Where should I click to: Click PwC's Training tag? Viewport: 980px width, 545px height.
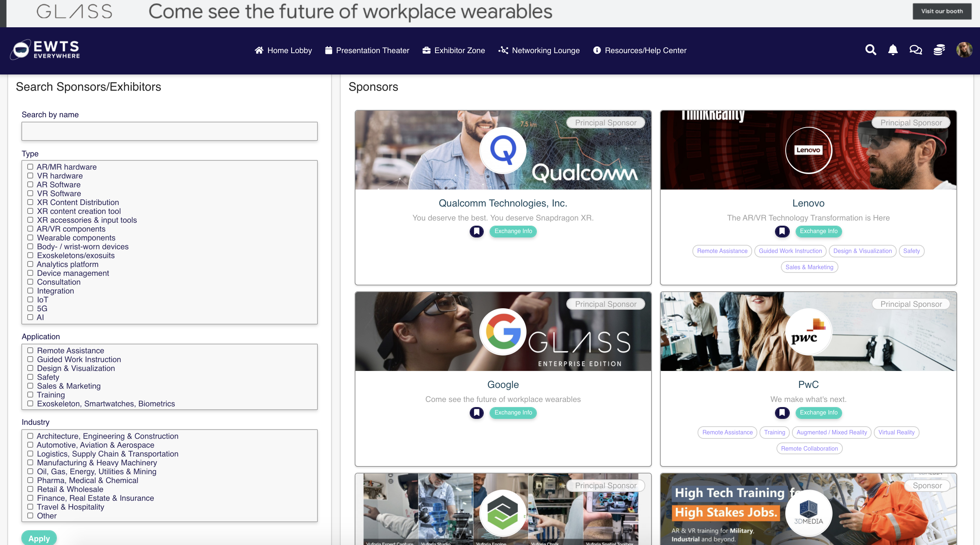pos(775,433)
